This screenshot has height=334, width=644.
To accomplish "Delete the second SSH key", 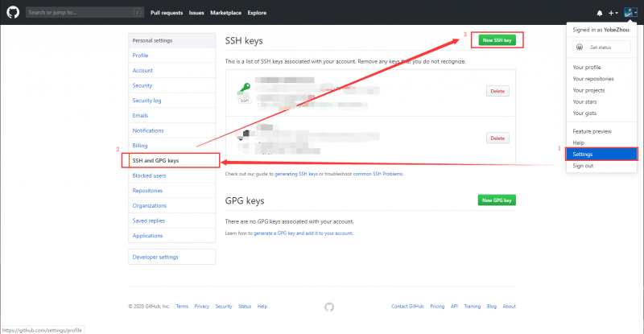I will 497,138.
